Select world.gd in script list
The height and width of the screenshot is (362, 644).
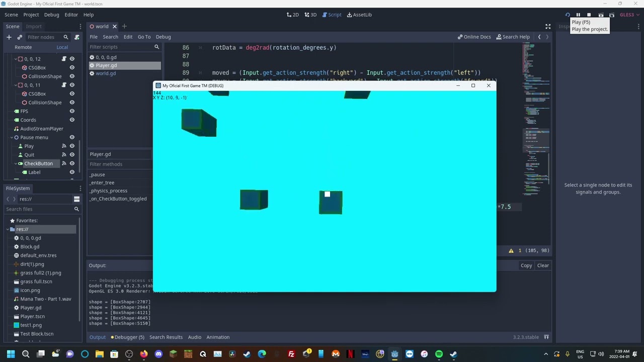(106, 73)
